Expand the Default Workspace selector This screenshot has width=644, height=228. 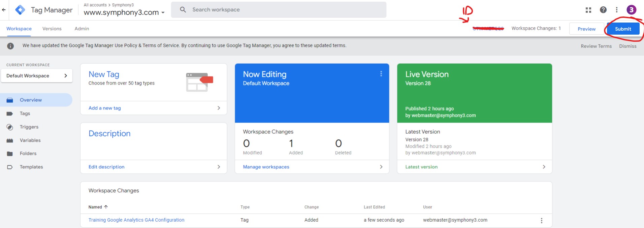pos(36,76)
